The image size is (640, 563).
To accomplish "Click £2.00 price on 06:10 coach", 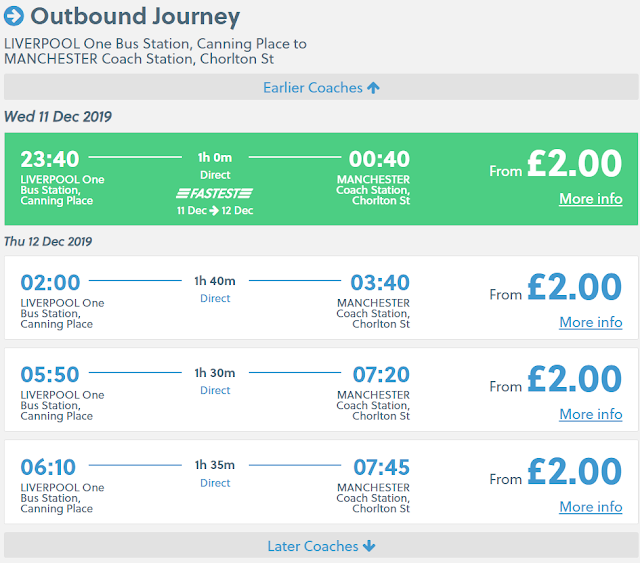I will (x=574, y=472).
